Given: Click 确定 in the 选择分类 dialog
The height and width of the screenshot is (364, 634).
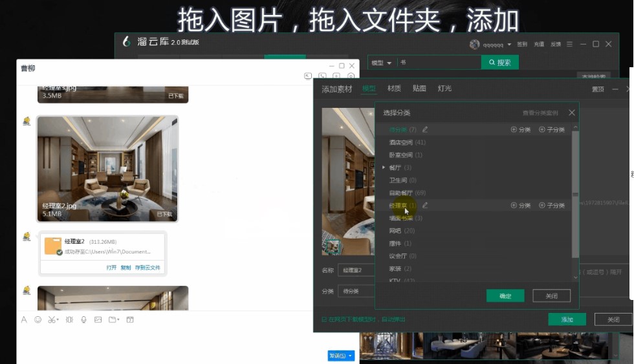Looking at the screenshot, I should click(x=505, y=295).
